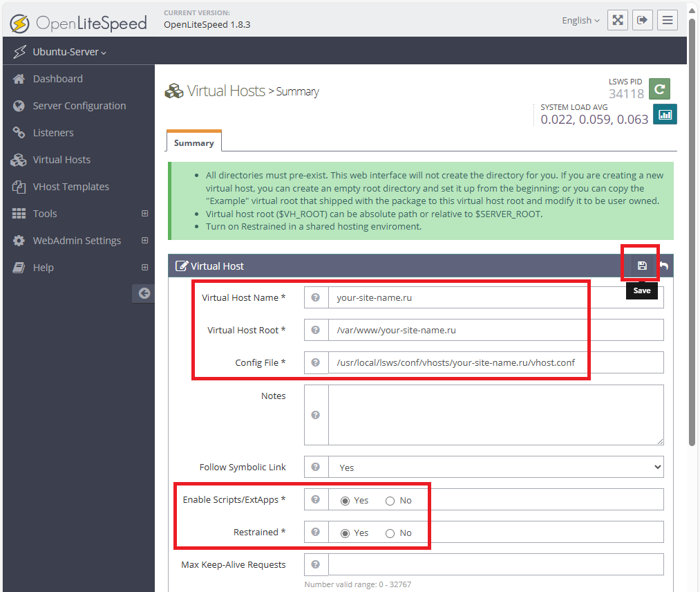This screenshot has height=592, width=700.
Task: Click the log out icon
Action: point(643,20)
